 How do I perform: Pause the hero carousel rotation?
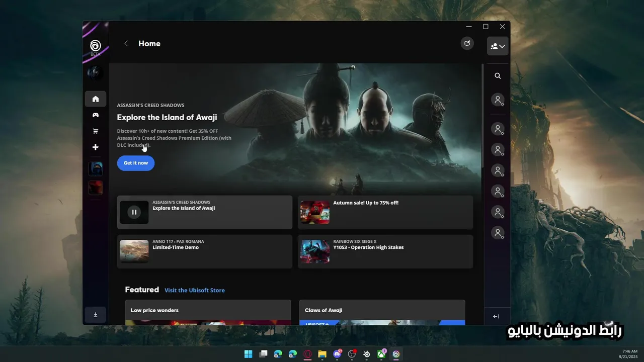tap(134, 212)
